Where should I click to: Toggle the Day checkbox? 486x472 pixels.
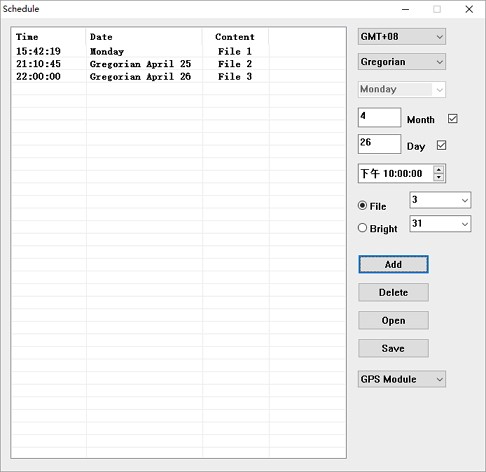(441, 145)
